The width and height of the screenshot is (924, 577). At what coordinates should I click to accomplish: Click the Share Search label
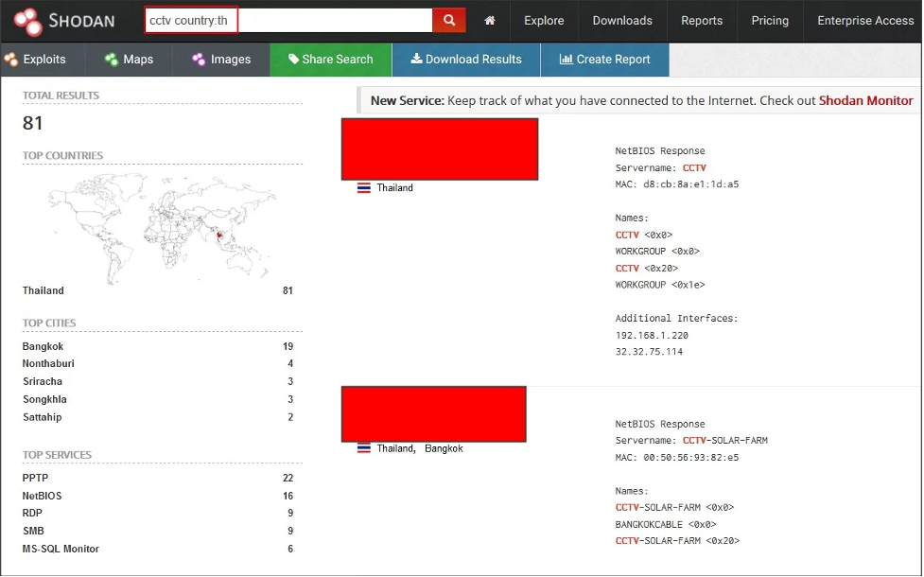[337, 59]
